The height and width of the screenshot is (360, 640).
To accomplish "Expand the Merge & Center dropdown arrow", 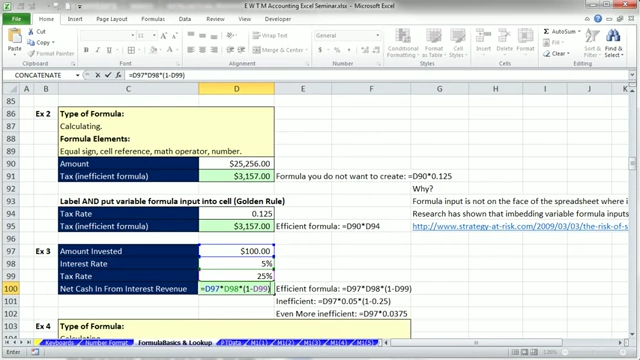I will (307, 50).
